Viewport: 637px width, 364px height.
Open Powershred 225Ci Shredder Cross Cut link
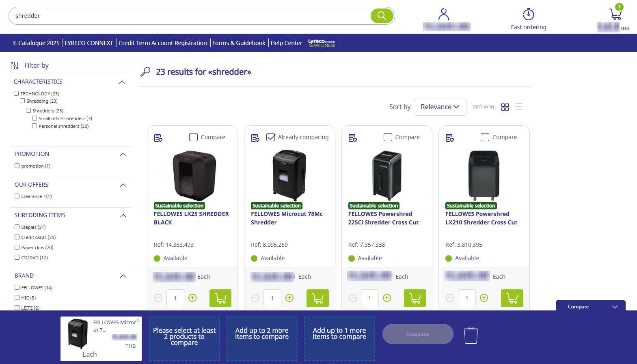point(383,218)
